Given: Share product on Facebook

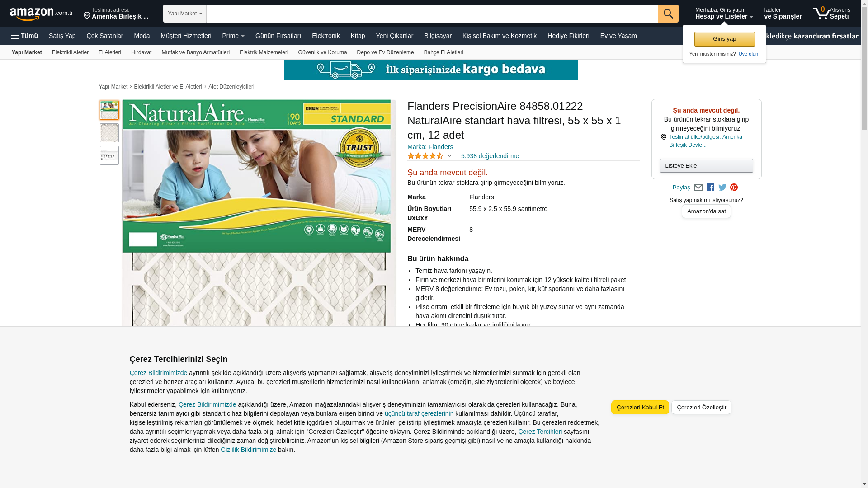Looking at the screenshot, I should pos(710,188).
